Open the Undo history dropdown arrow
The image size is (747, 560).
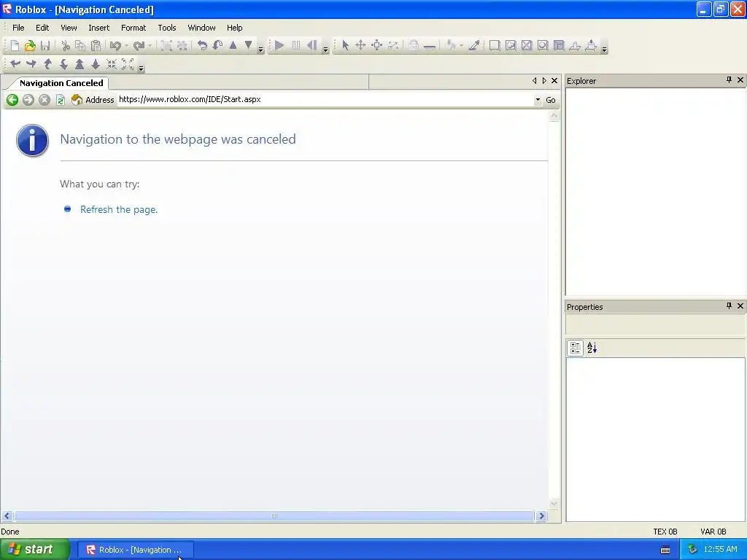(x=126, y=46)
